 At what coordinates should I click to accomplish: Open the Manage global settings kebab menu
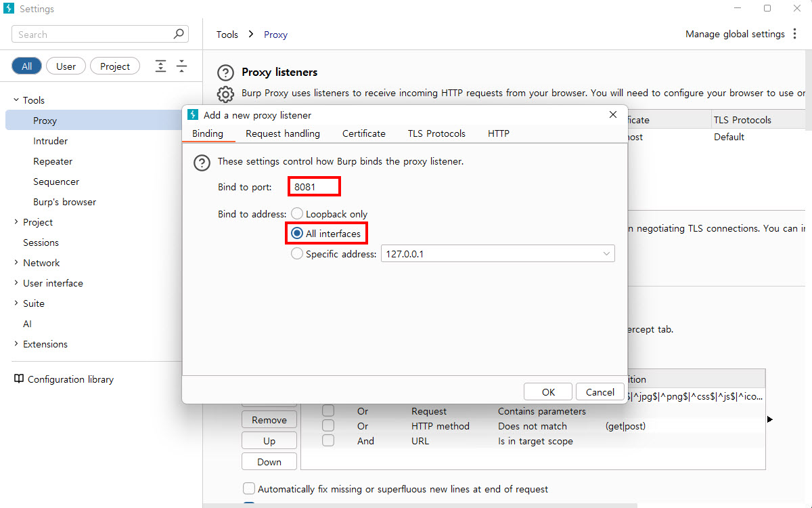point(795,34)
